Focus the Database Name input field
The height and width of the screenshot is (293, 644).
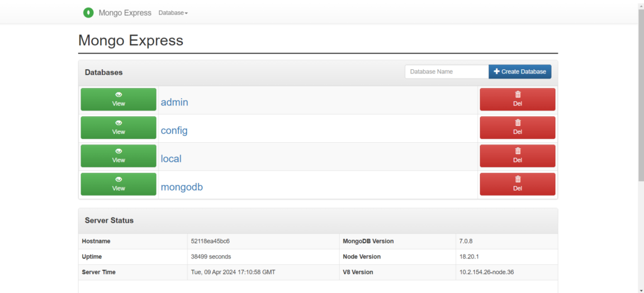tap(447, 72)
